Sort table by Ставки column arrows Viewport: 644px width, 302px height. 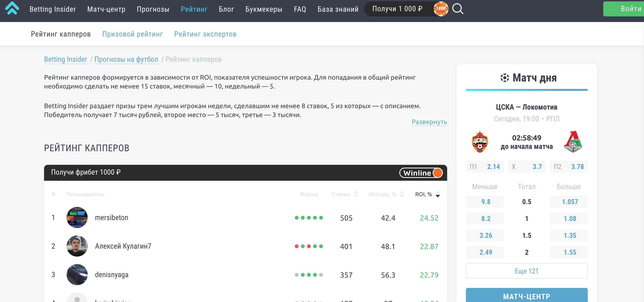[x=356, y=194]
